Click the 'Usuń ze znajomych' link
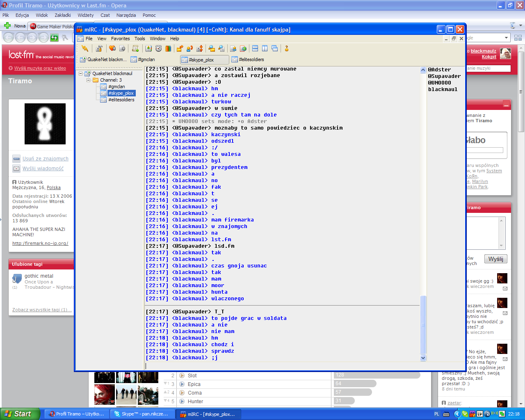Screen dimensions: 525x420 [x=45, y=159]
